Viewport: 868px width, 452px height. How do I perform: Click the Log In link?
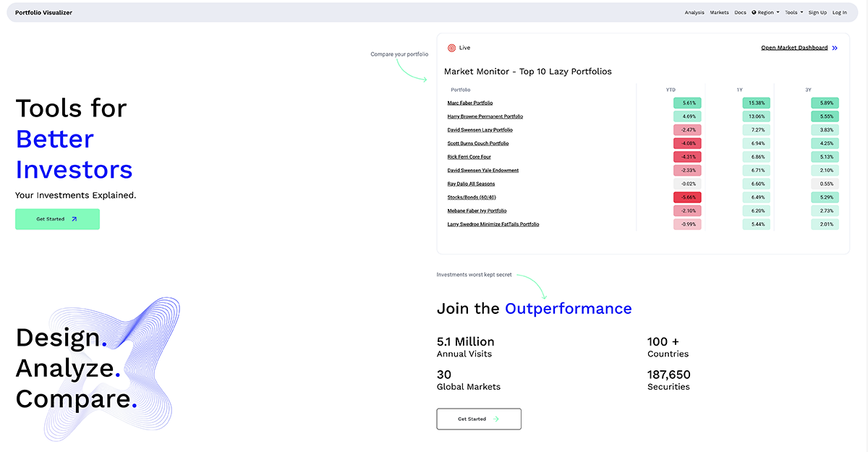pyautogui.click(x=839, y=12)
